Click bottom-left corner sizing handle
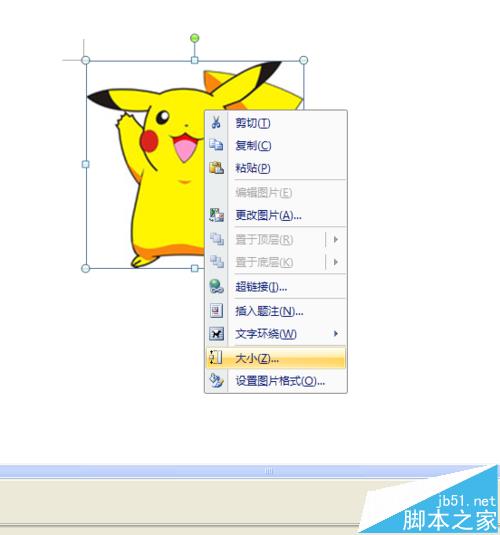This screenshot has width=500, height=535. click(86, 268)
